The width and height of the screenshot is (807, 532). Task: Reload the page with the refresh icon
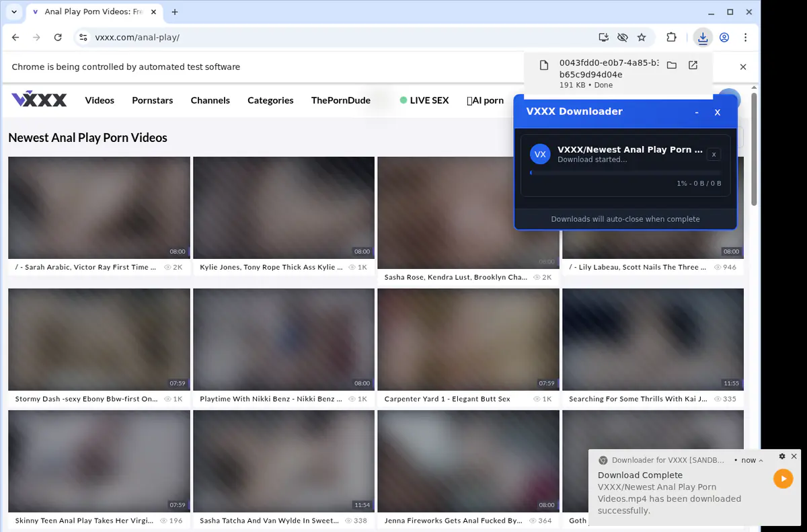point(58,38)
